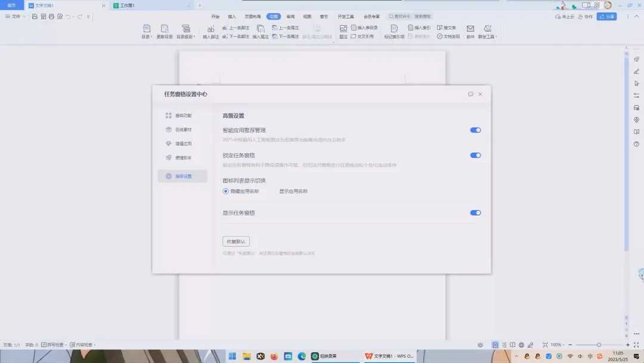644x363 pixels.
Task: Click the 未上云 cloud status button
Action: pos(565,17)
